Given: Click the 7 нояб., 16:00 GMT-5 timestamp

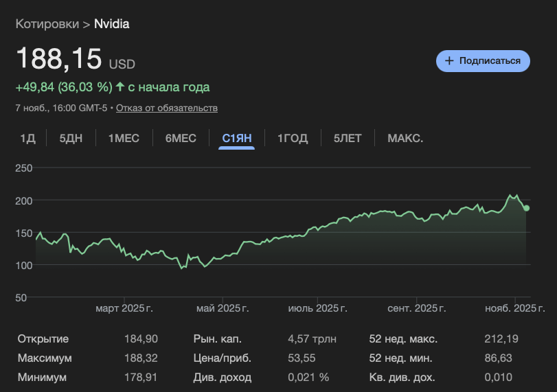Looking at the screenshot, I should tap(61, 108).
